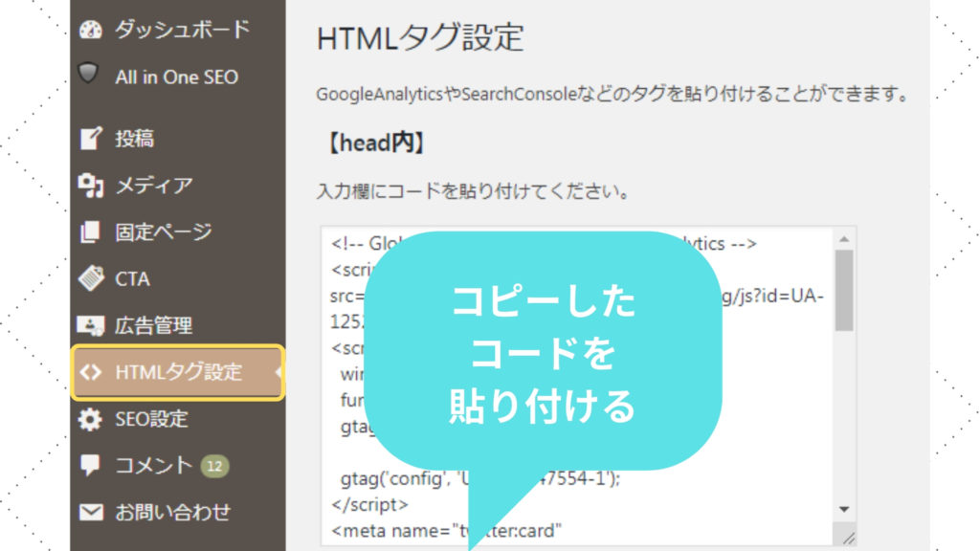Click the コメント speech bubble icon
The height and width of the screenshot is (551, 980).
click(x=90, y=466)
